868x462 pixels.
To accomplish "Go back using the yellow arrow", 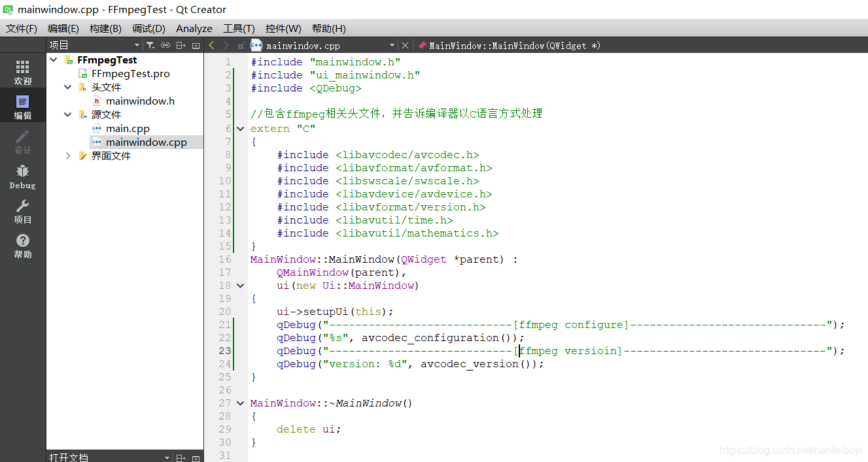I will coord(211,45).
